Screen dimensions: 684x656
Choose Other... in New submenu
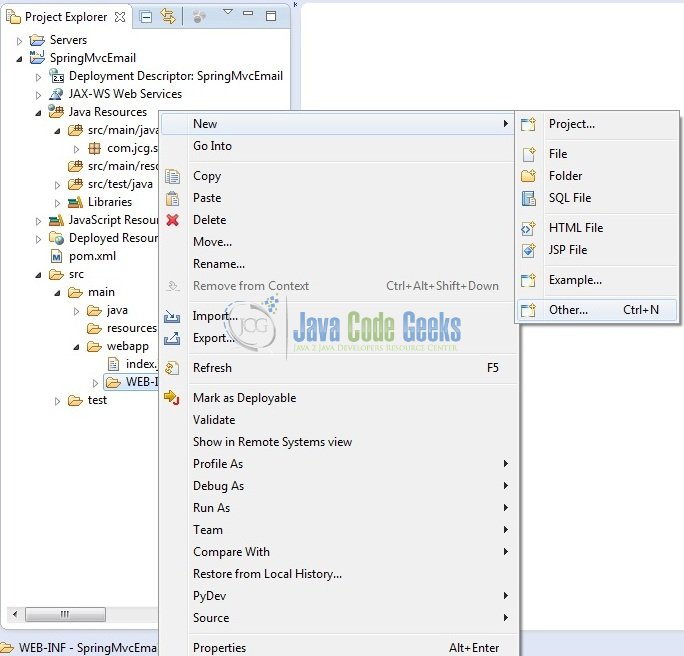[597, 310]
